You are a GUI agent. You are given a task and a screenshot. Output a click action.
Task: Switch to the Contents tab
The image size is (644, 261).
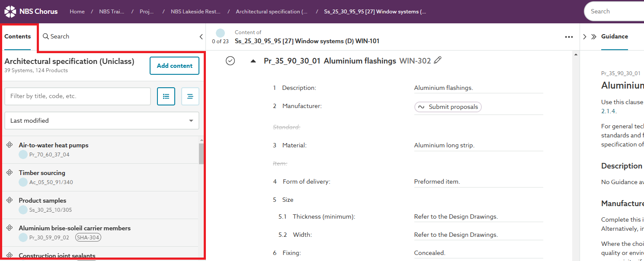coord(18,37)
